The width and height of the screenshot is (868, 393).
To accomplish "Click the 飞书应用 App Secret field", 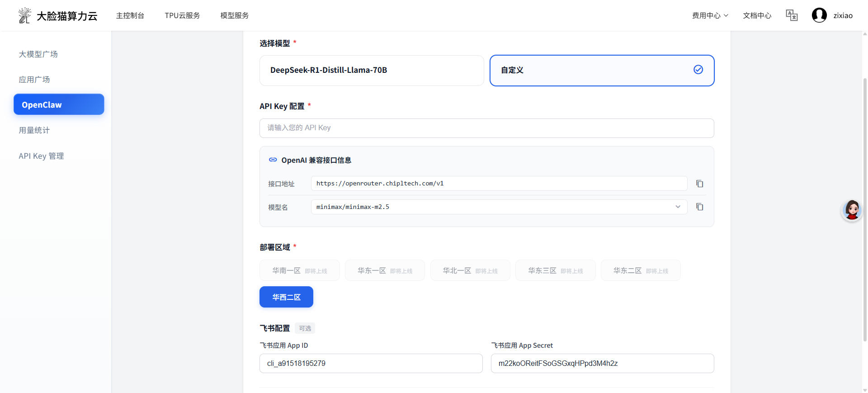I will tap(602, 364).
